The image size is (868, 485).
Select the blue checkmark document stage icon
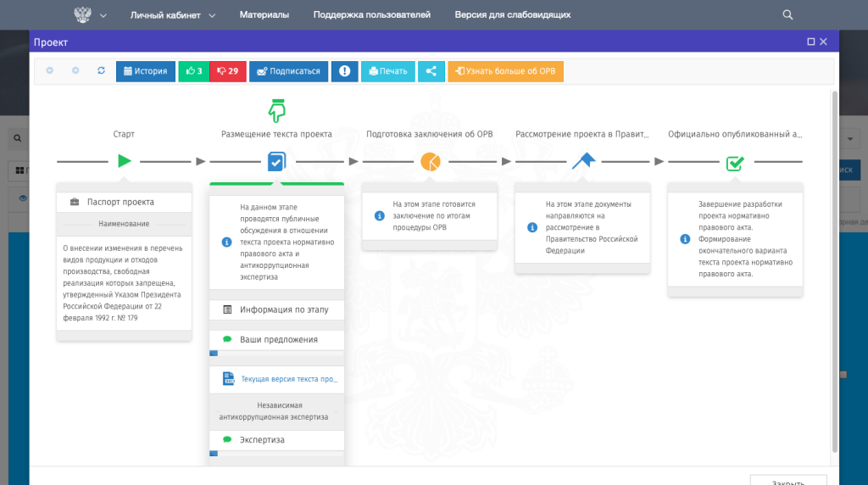[276, 161]
